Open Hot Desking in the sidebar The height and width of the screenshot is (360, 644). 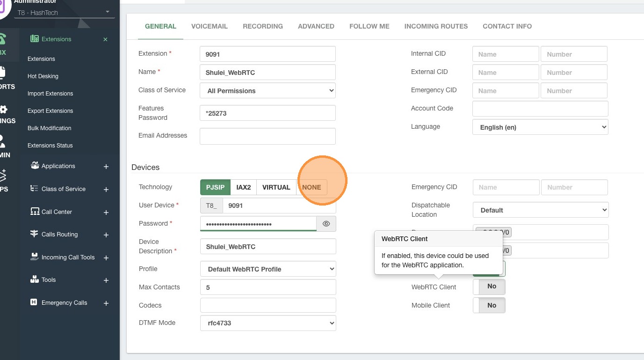pos(43,76)
